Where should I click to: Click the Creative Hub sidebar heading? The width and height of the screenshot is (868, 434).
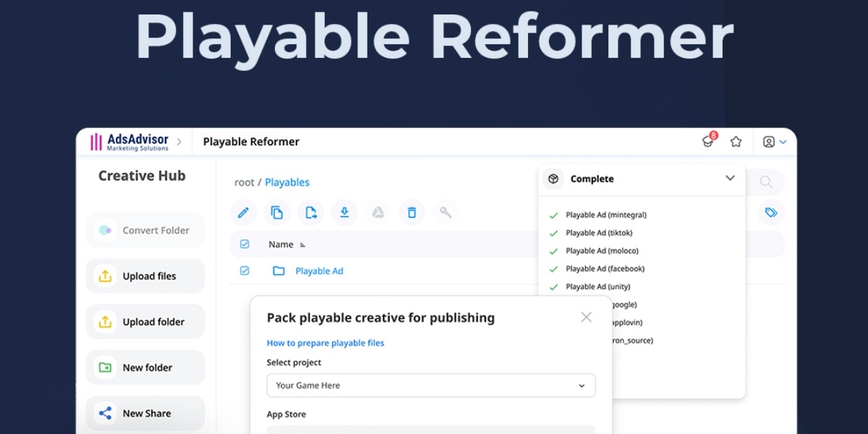click(x=142, y=176)
